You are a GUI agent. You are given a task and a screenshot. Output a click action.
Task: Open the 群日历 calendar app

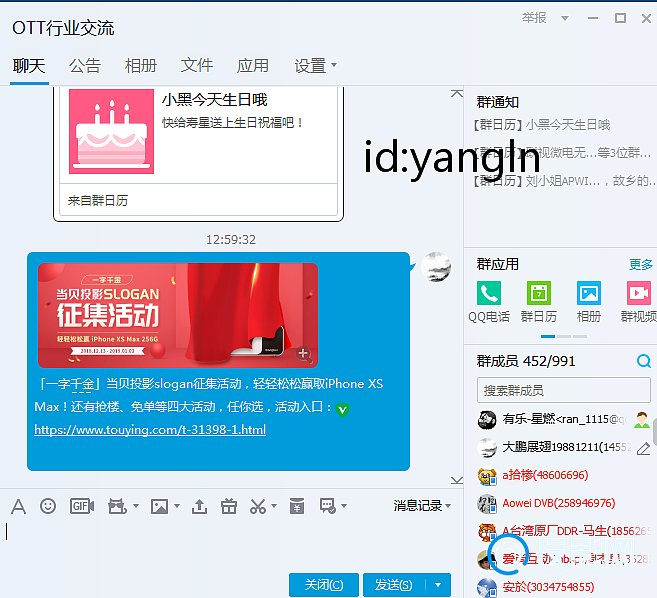point(539,302)
